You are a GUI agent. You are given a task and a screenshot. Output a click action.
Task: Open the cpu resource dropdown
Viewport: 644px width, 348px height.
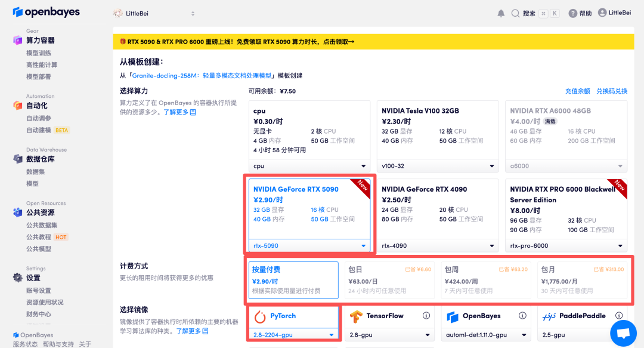pos(309,166)
